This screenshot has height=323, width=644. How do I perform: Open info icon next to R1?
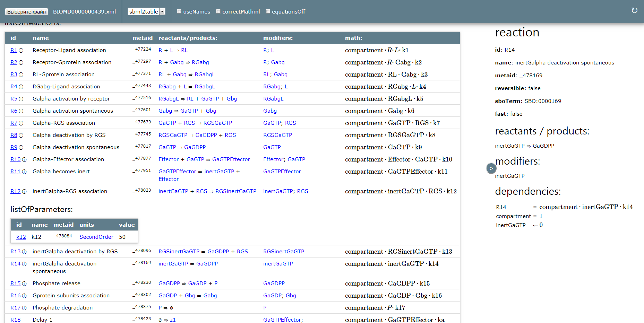21,50
